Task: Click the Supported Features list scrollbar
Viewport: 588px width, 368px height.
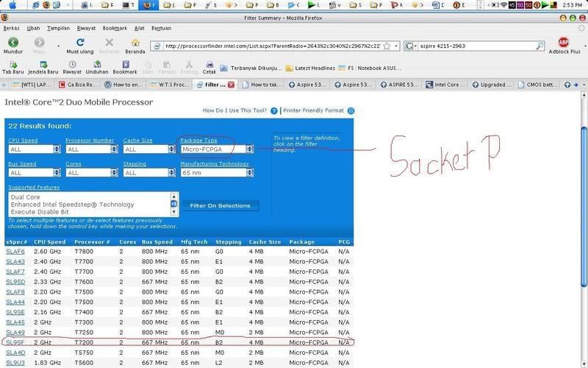Action: pos(173,205)
